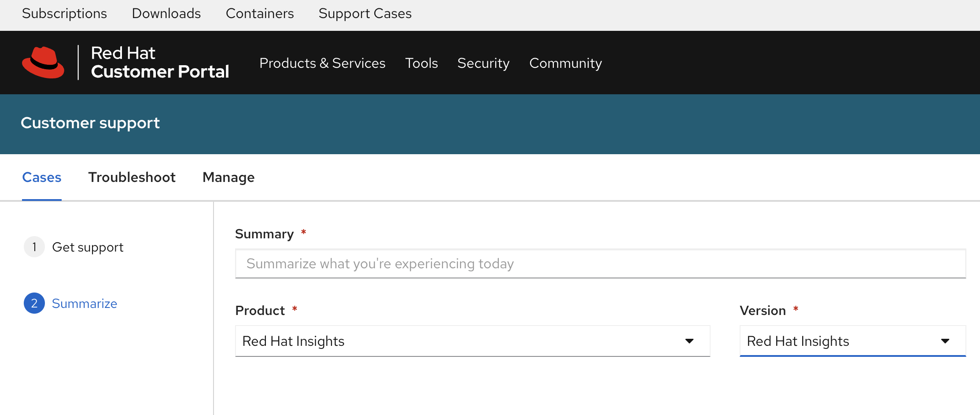Click the Version dropdown caret arrow
The image size is (980, 415).
tap(945, 341)
